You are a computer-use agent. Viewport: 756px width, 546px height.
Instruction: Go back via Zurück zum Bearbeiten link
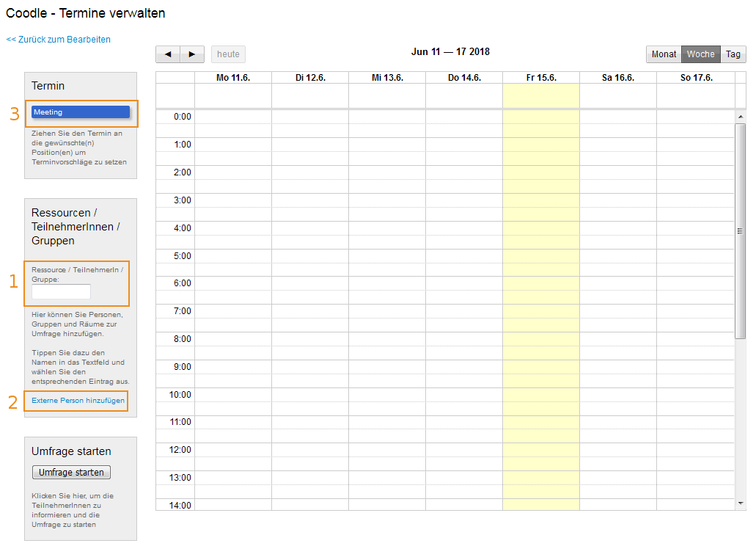[x=59, y=40]
